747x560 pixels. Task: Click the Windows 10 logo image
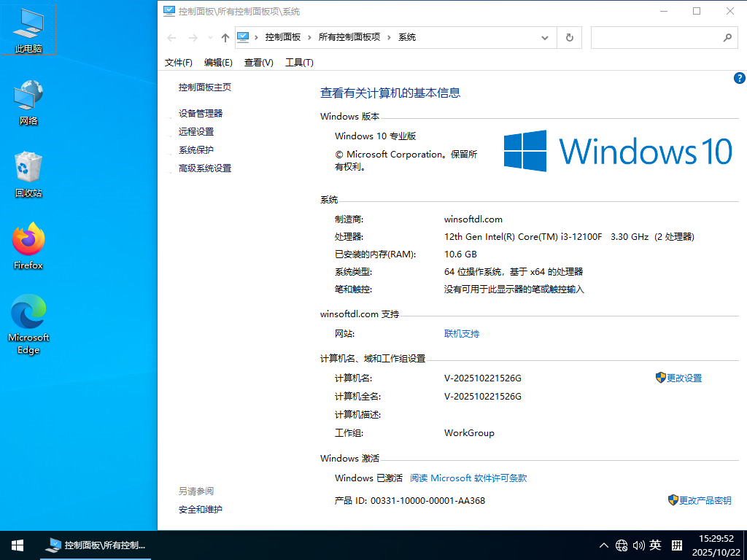616,151
